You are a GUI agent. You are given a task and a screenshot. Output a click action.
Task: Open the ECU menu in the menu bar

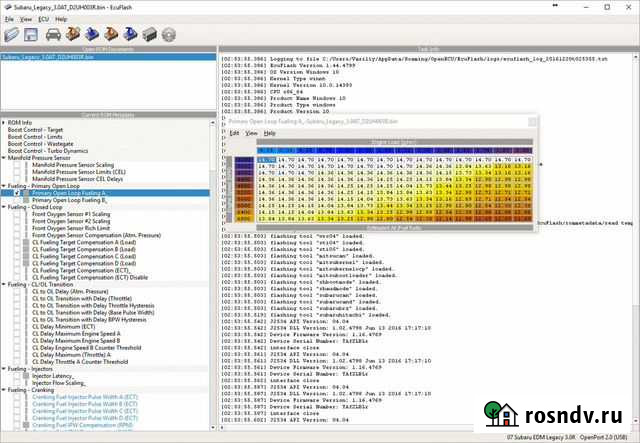click(43, 19)
